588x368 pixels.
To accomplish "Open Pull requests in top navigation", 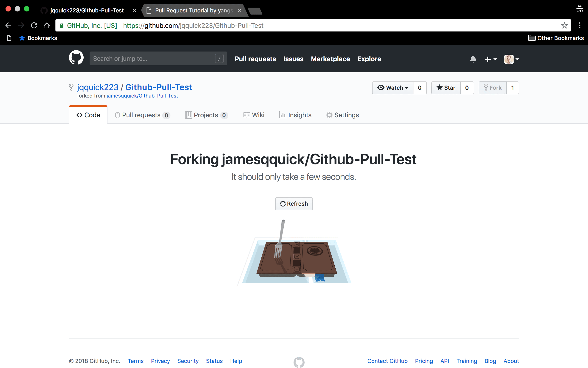I will 255,59.
